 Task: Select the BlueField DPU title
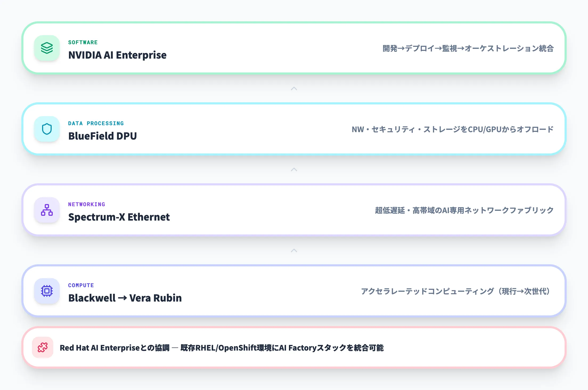click(x=103, y=136)
